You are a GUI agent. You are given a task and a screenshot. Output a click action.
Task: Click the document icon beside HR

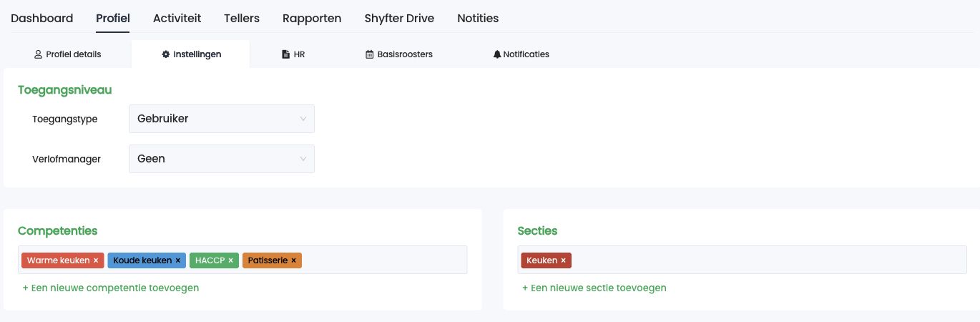pyautogui.click(x=285, y=54)
